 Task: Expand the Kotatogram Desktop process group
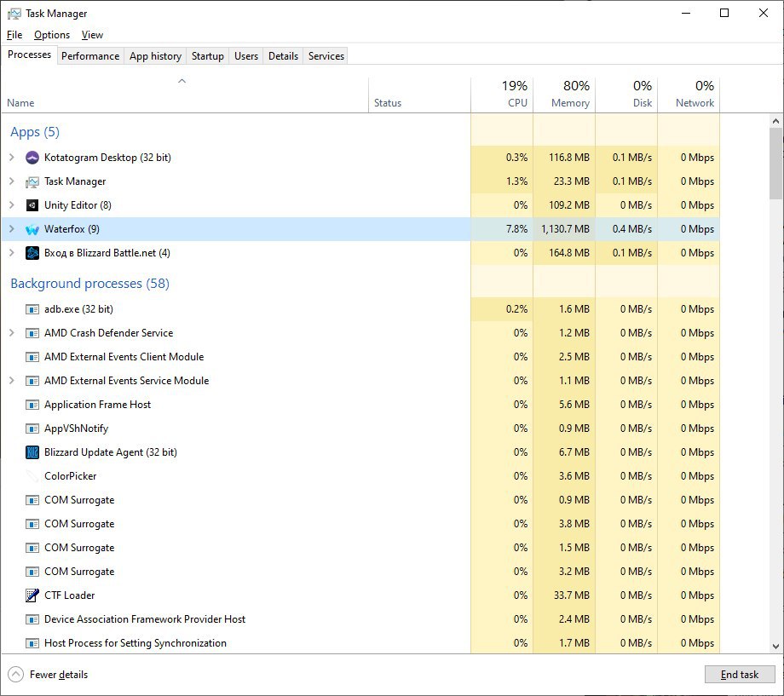click(11, 158)
